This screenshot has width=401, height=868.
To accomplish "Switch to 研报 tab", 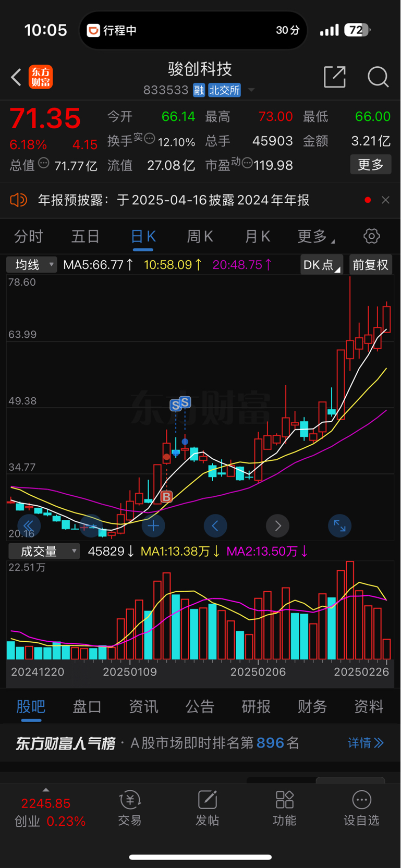I will pyautogui.click(x=256, y=707).
